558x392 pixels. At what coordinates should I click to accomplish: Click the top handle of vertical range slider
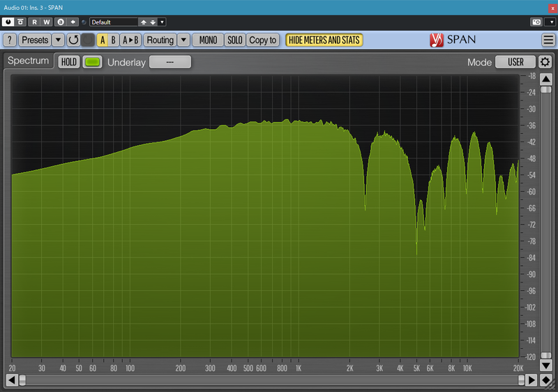[546, 90]
